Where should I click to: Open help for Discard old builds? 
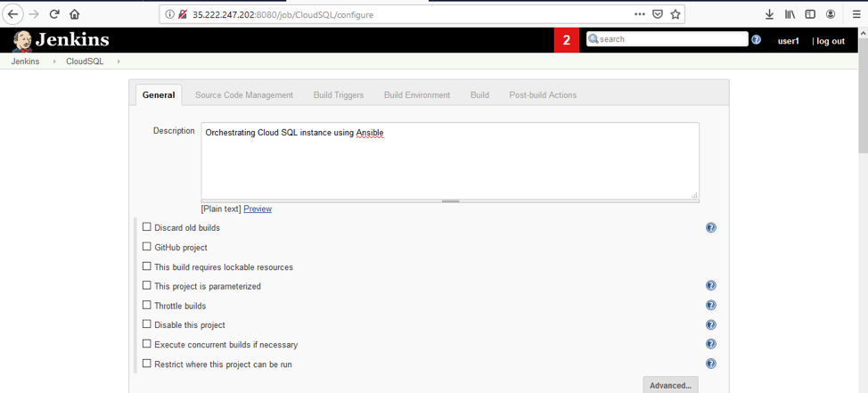click(711, 227)
